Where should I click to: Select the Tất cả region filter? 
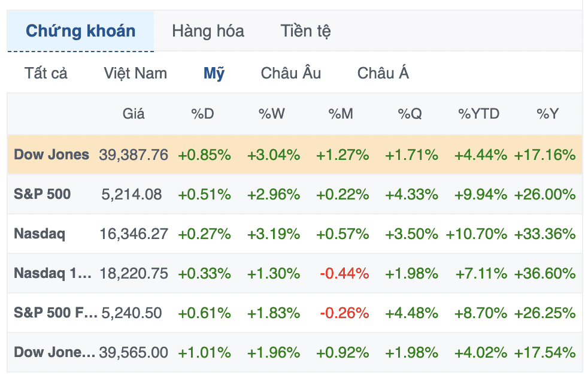click(x=46, y=73)
